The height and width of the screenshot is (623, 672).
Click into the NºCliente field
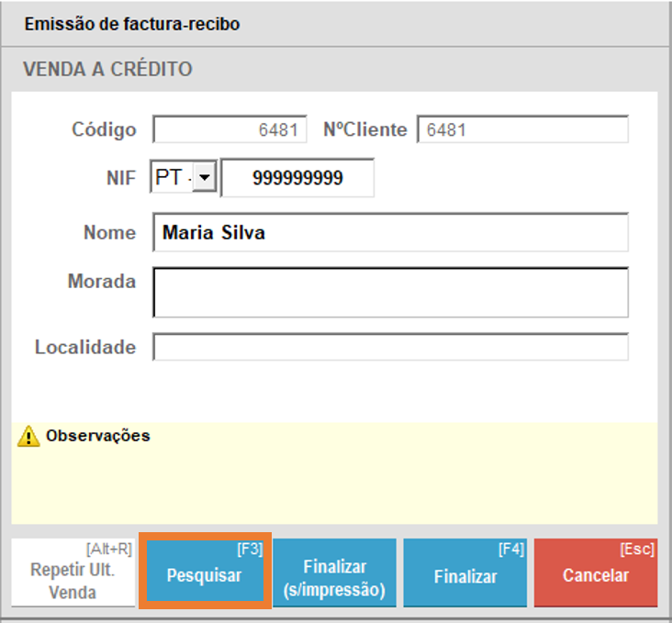pos(522,130)
